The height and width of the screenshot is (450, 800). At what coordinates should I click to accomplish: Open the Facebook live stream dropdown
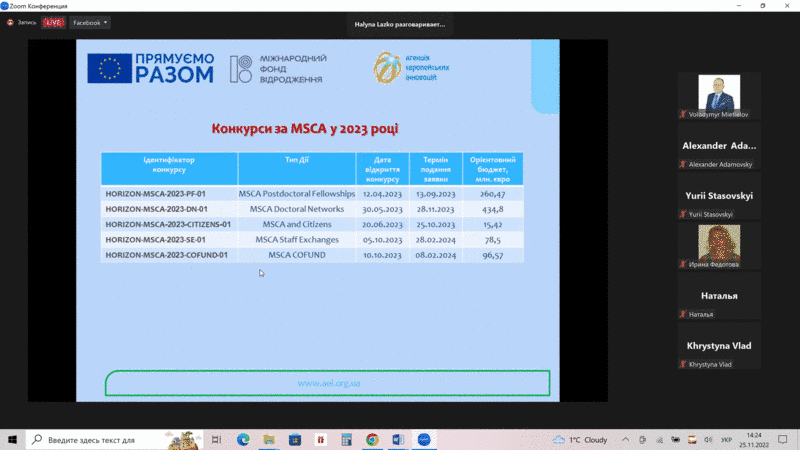click(91, 22)
